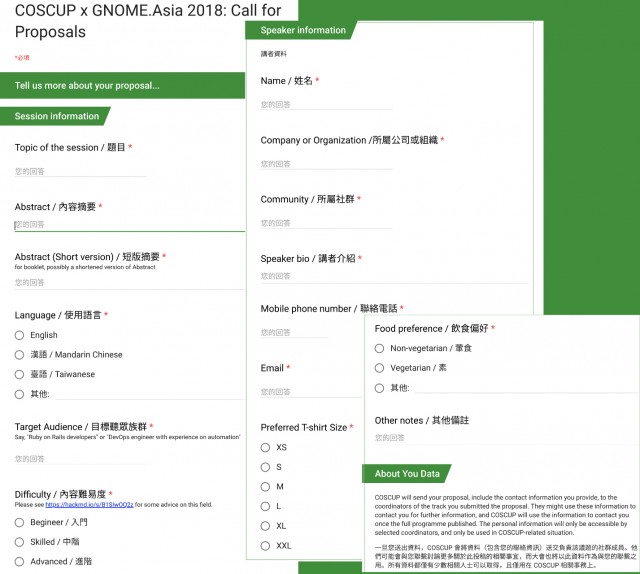The image size is (640, 574).
Task: Choose the Taiwanese language radio button
Action: click(x=19, y=374)
